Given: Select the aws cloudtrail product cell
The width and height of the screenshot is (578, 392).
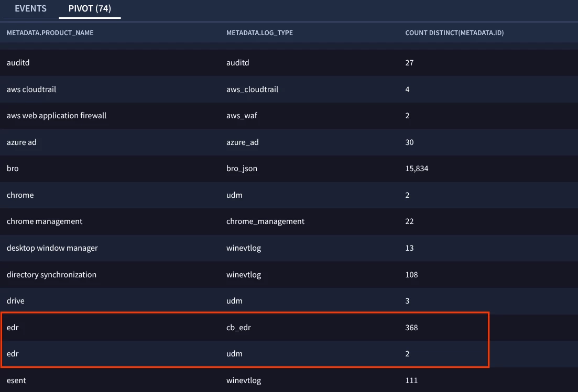Looking at the screenshot, I should pyautogui.click(x=31, y=89).
